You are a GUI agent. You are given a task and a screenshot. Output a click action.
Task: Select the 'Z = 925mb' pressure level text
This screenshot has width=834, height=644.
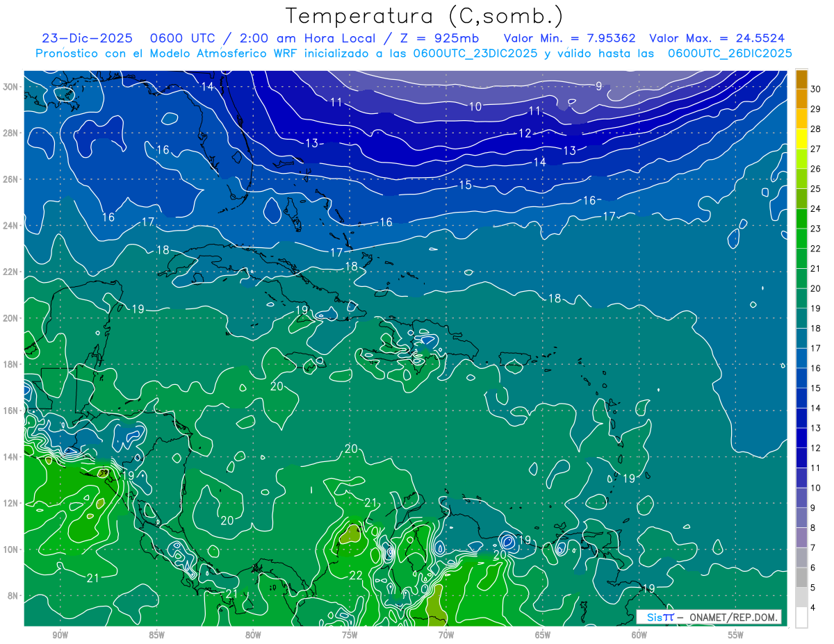(x=436, y=39)
